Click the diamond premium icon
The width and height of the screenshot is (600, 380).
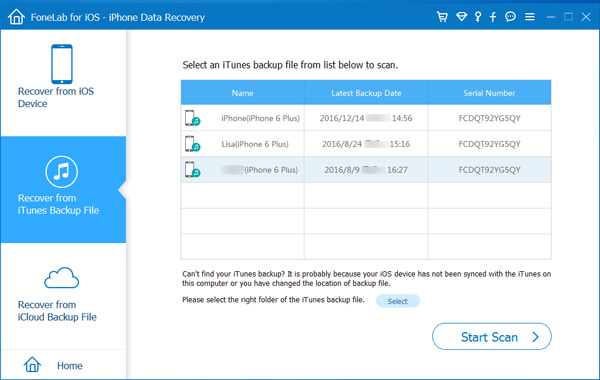[461, 17]
